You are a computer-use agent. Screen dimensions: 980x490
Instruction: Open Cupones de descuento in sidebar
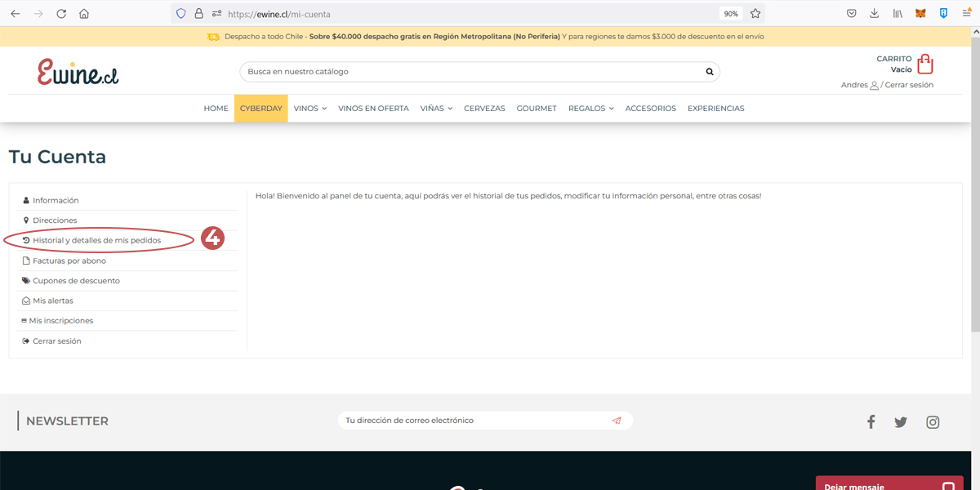point(76,281)
